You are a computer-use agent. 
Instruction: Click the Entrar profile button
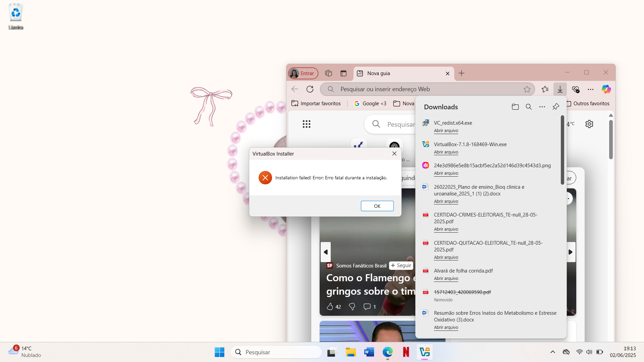(x=303, y=73)
